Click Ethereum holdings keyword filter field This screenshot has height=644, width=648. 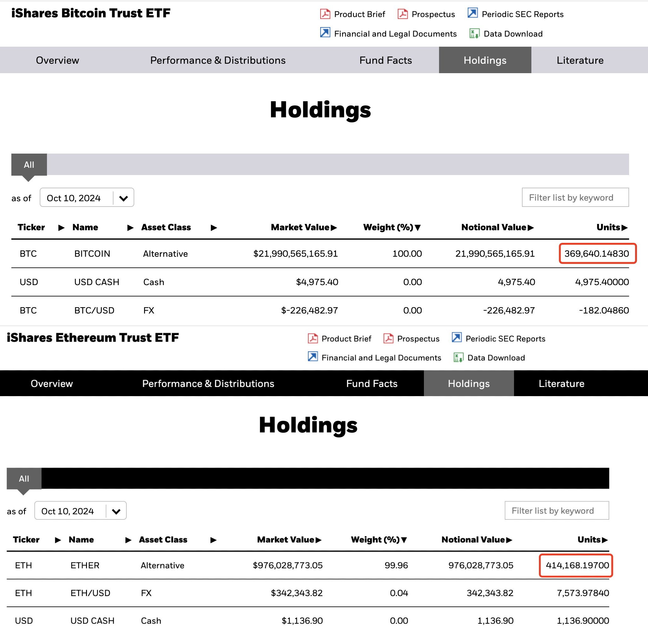[x=557, y=510]
